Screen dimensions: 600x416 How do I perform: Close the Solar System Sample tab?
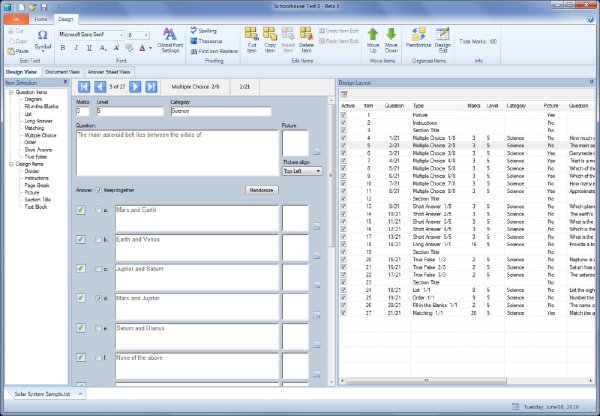point(80,393)
